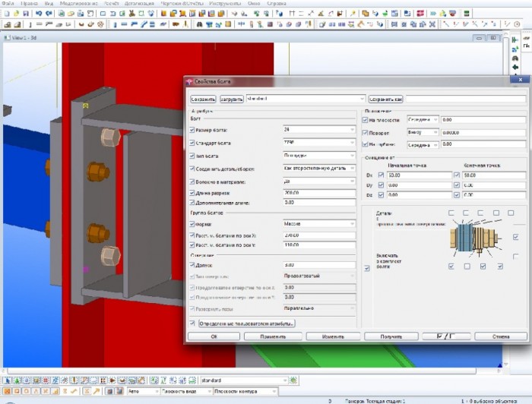
Task: Click the orange arrow snap icon
Action: point(97,391)
